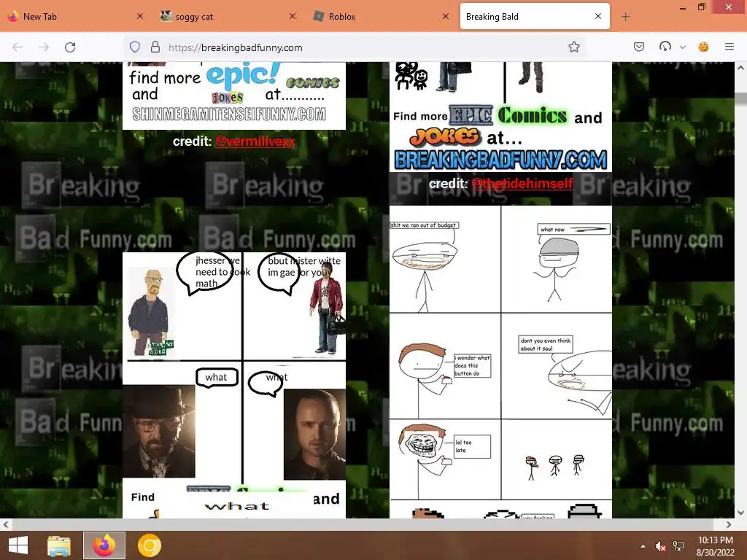Image resolution: width=747 pixels, height=560 pixels.
Task: Switch to the Roblox tab
Action: [382, 16]
